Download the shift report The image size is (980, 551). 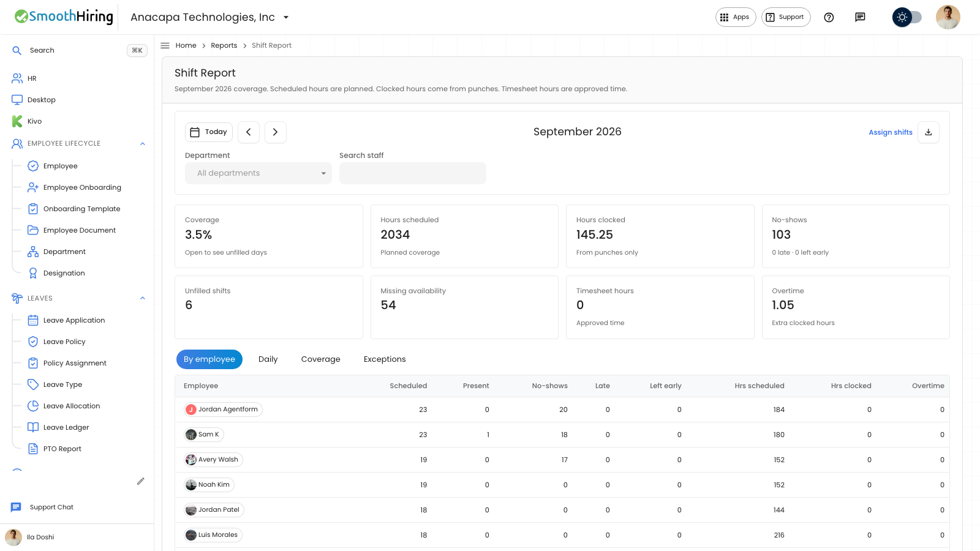[929, 132]
